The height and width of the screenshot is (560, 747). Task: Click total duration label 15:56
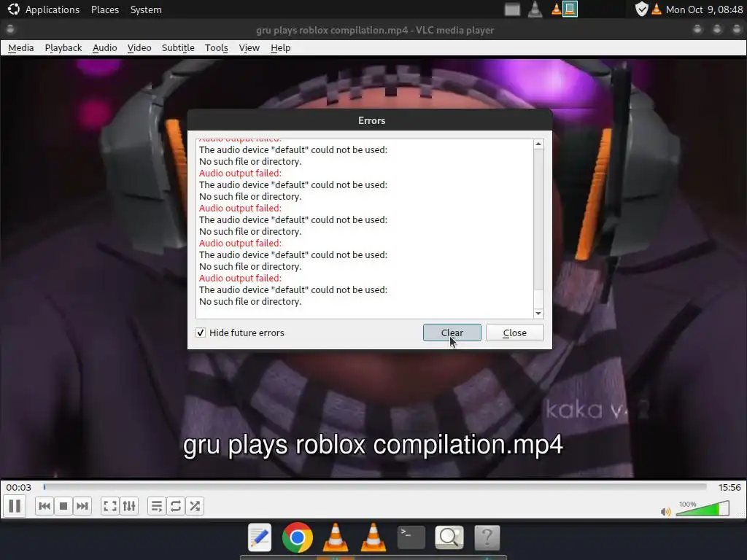729,487
